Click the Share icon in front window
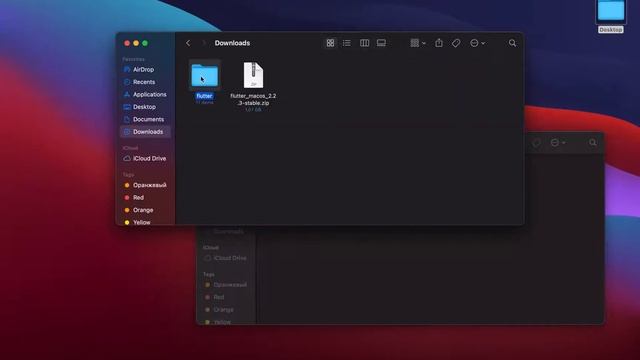 [439, 43]
